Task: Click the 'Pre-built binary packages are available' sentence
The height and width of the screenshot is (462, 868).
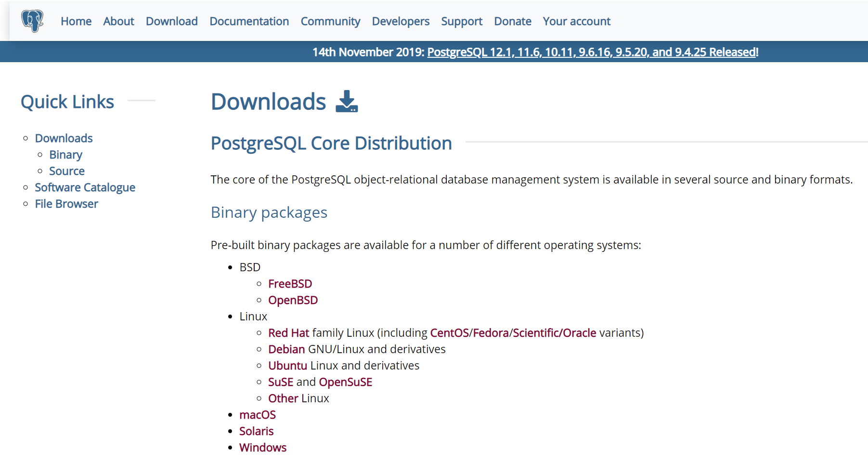Action: pos(426,245)
